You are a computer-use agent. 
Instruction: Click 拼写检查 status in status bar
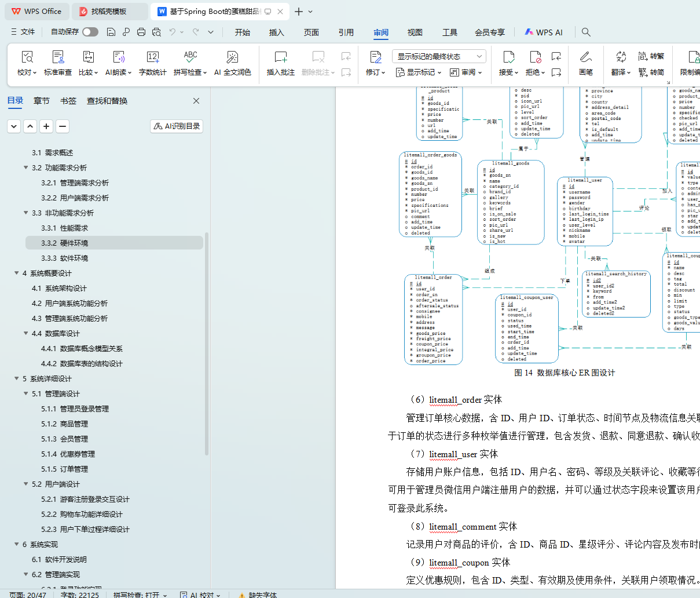point(140,595)
